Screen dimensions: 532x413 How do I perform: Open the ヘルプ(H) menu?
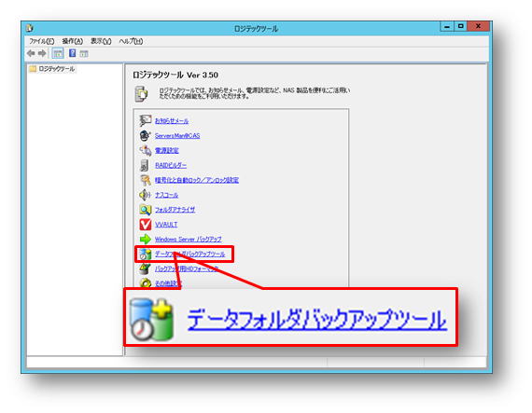pyautogui.click(x=131, y=41)
